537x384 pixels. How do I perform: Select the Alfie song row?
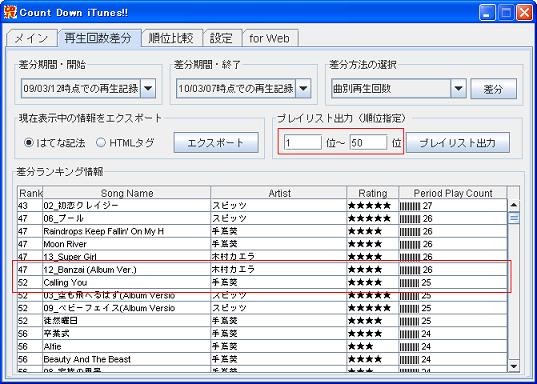[262, 346]
